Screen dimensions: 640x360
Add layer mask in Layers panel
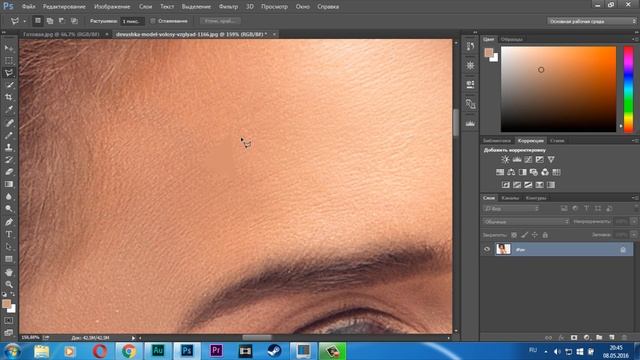click(x=574, y=338)
